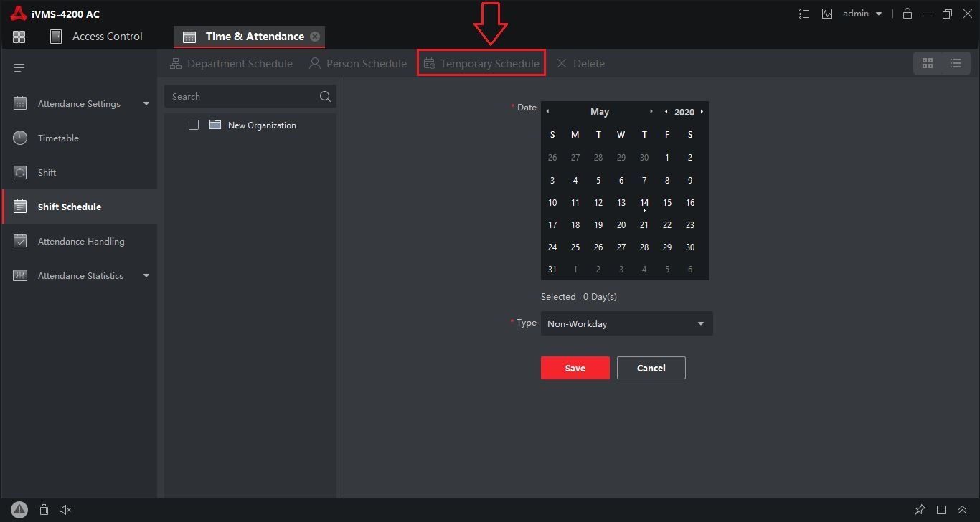The width and height of the screenshot is (980, 522).
Task: Click the 2020 year label
Action: tap(684, 112)
